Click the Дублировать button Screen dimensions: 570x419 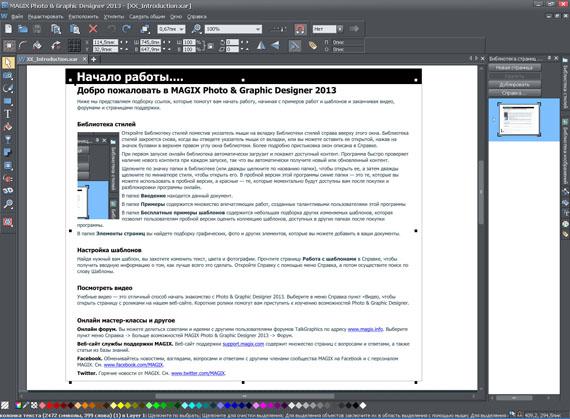point(514,84)
